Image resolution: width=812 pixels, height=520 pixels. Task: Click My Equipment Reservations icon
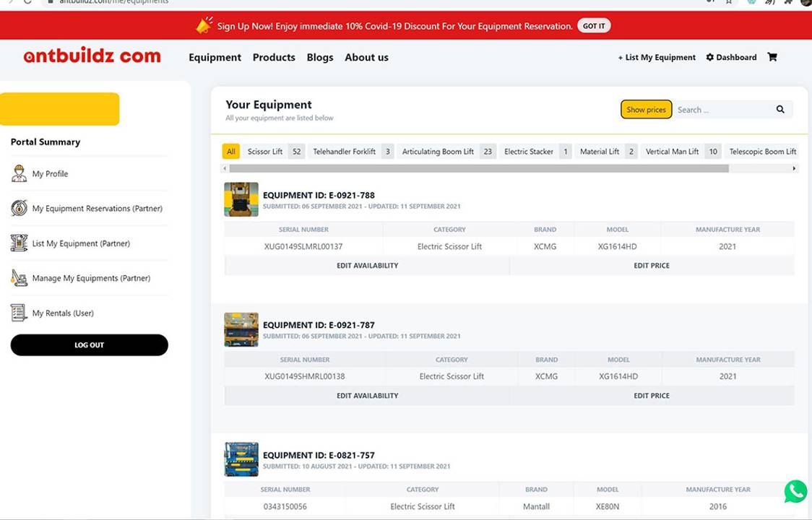19,209
